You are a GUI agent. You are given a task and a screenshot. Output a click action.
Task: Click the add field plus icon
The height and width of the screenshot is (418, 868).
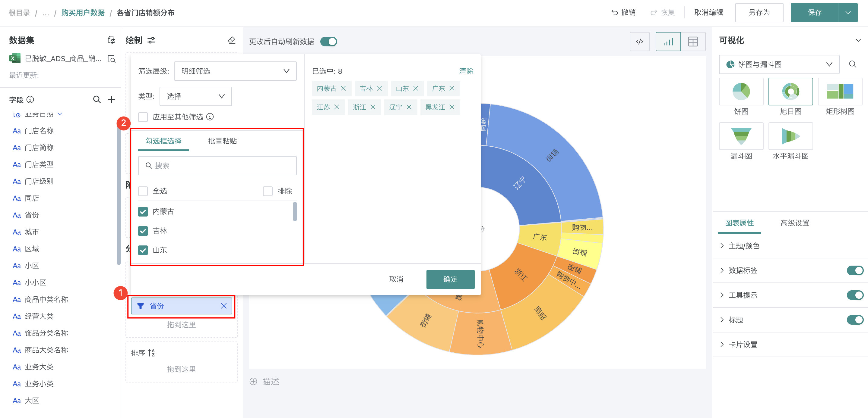[x=112, y=100]
